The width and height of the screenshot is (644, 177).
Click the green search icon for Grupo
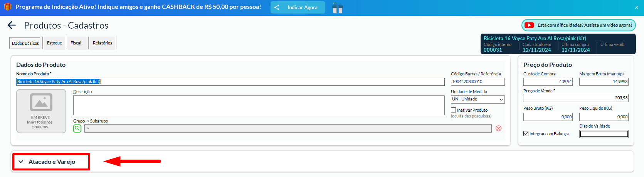click(x=77, y=128)
